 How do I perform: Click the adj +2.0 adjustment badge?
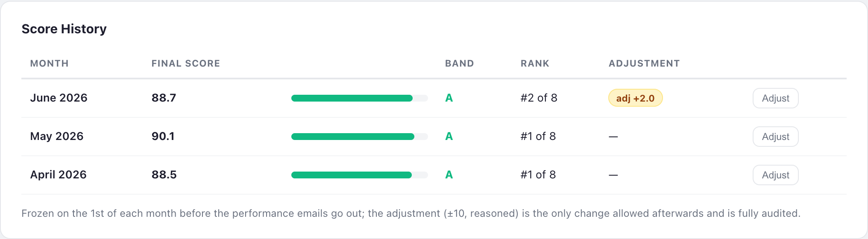point(635,98)
